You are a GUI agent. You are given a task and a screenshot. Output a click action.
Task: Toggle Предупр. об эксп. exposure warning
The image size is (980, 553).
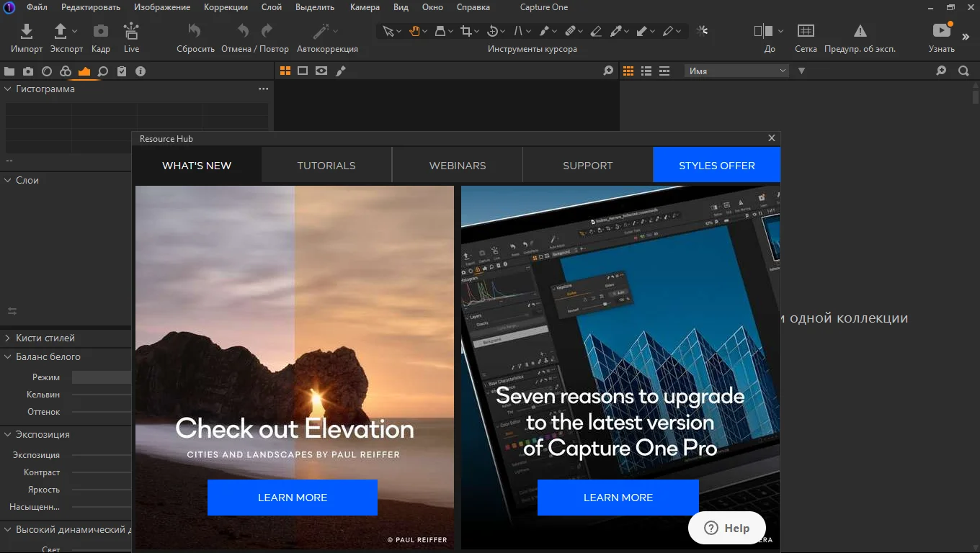point(860,31)
